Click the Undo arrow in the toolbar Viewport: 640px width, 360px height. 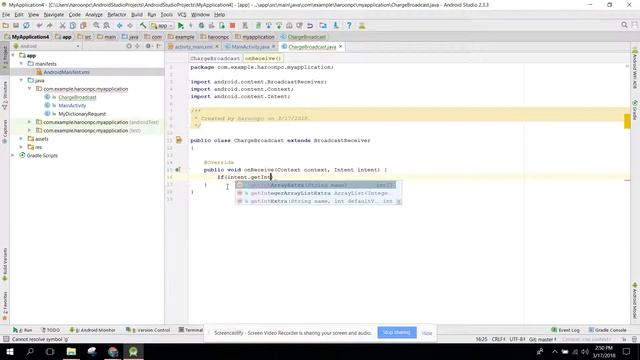pyautogui.click(x=39, y=25)
